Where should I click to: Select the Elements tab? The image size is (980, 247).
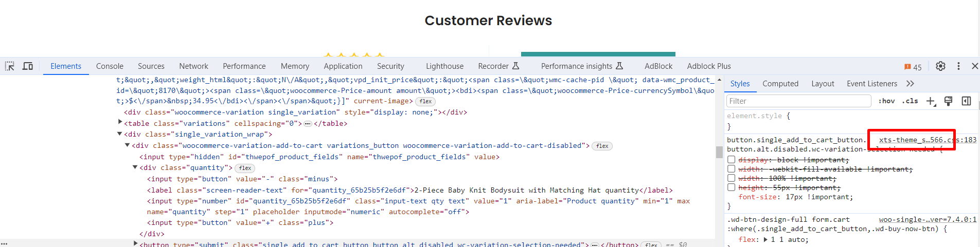[66, 66]
